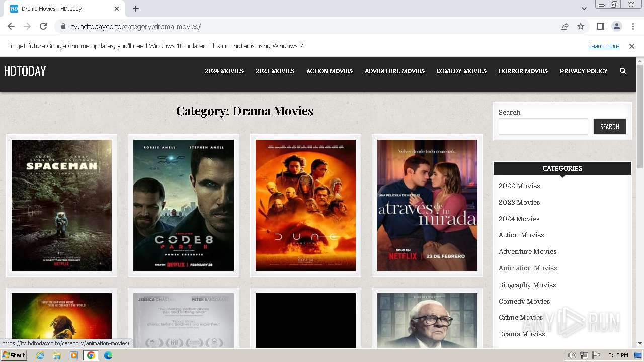Open a new browser tab
The height and width of the screenshot is (362, 644).
(x=136, y=9)
